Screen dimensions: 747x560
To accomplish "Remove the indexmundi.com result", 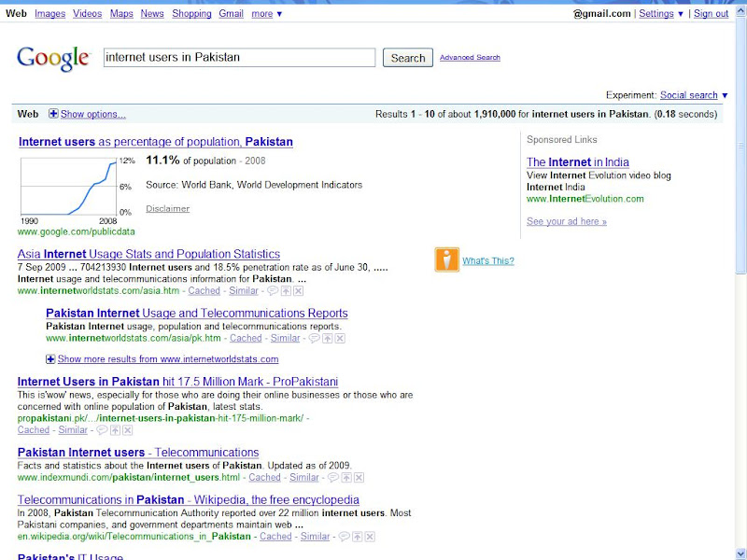I will point(359,477).
